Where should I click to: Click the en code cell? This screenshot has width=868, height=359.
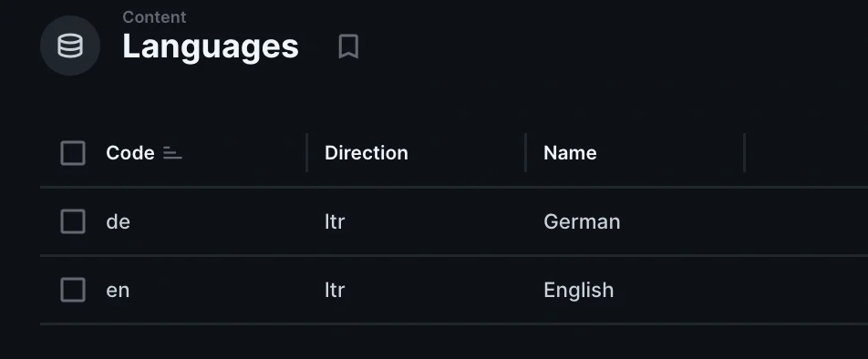click(118, 291)
